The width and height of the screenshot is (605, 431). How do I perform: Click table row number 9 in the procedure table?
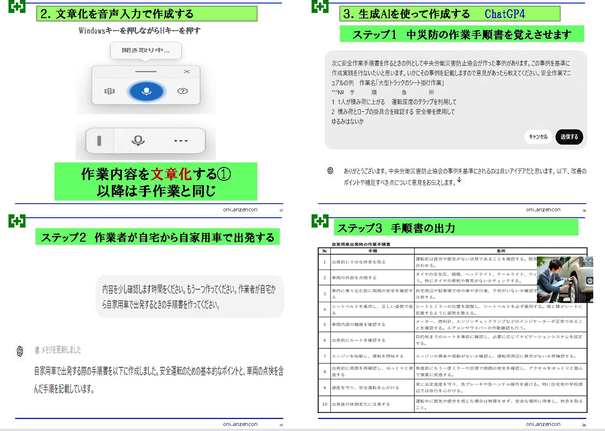pyautogui.click(x=453, y=387)
